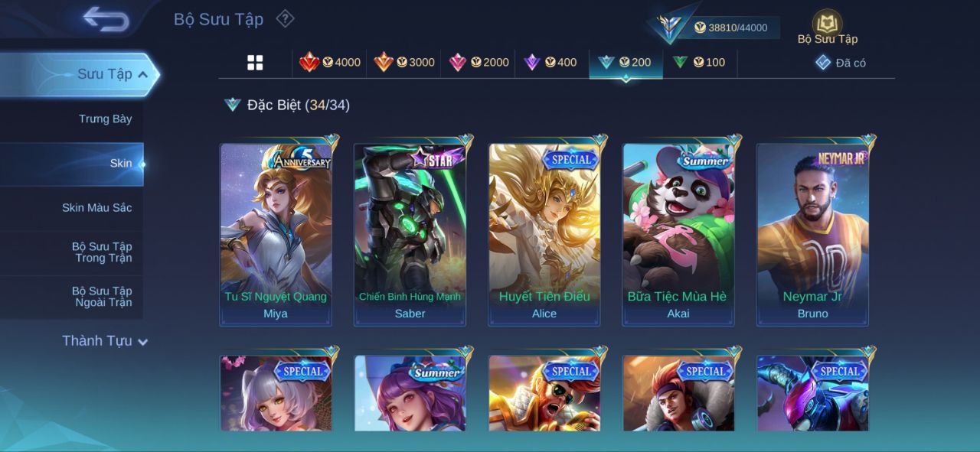Open Miya Tu Sĩ Nguyệt Quang skin card

coord(276,233)
